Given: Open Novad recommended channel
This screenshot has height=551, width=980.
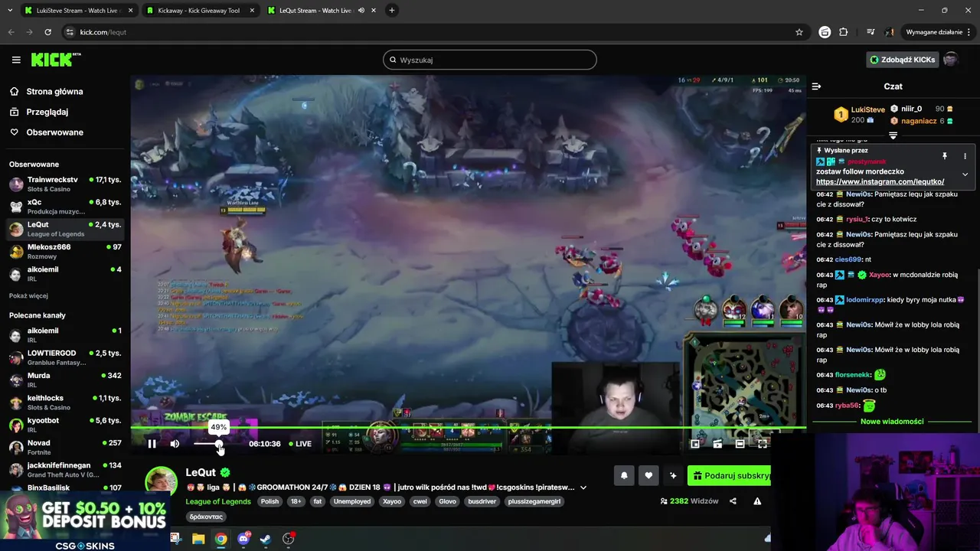Looking at the screenshot, I should [65, 447].
